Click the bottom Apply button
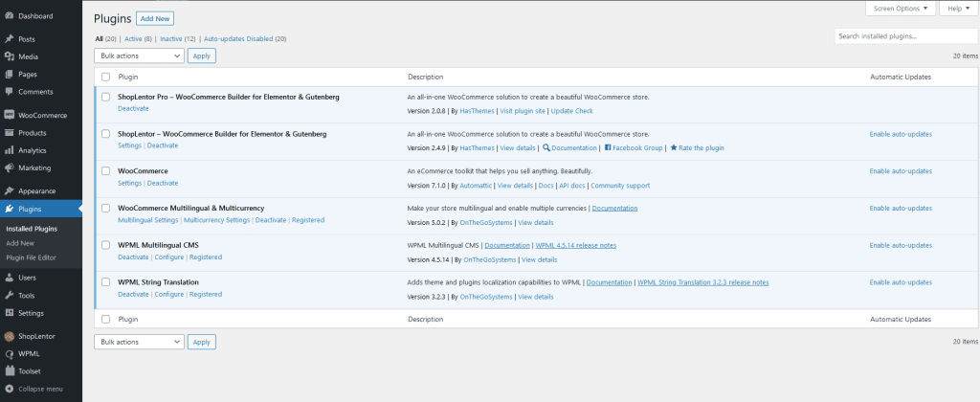Image resolution: width=980 pixels, height=402 pixels. tap(201, 342)
